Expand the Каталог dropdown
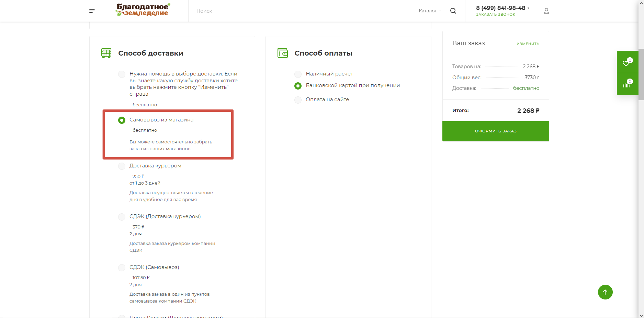Viewport: 644px width, 318px height. tap(429, 11)
